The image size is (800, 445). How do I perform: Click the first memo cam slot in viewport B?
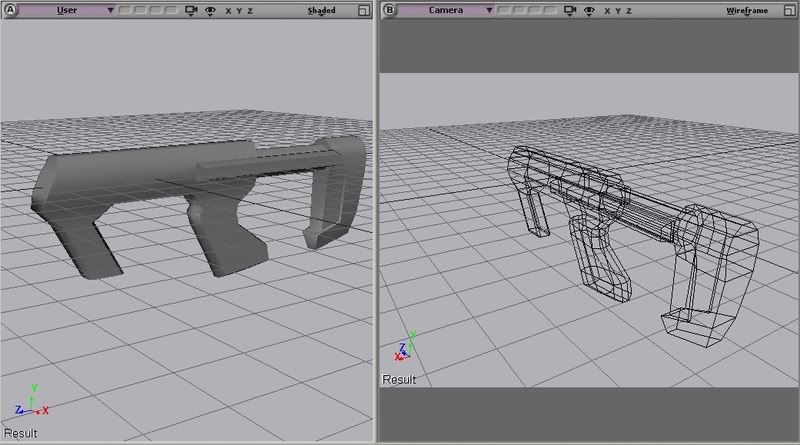coord(504,10)
